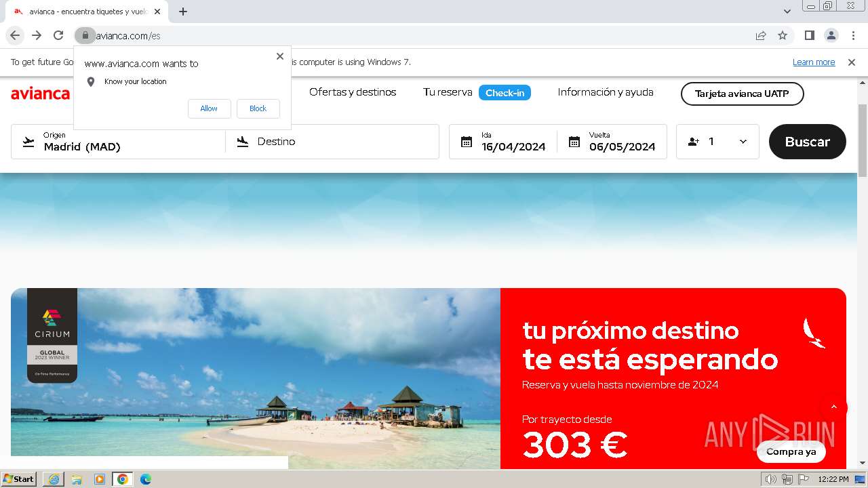Open the Ida date 16/04/2024
868x488 pixels.
(x=513, y=146)
